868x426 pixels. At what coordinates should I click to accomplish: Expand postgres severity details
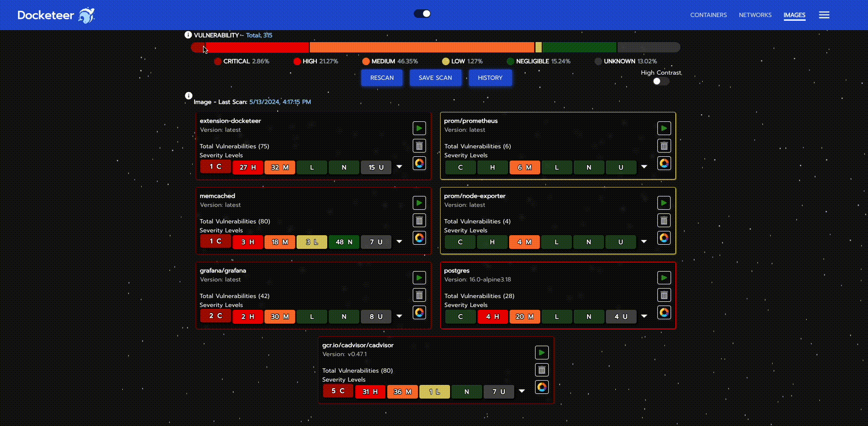tap(644, 316)
